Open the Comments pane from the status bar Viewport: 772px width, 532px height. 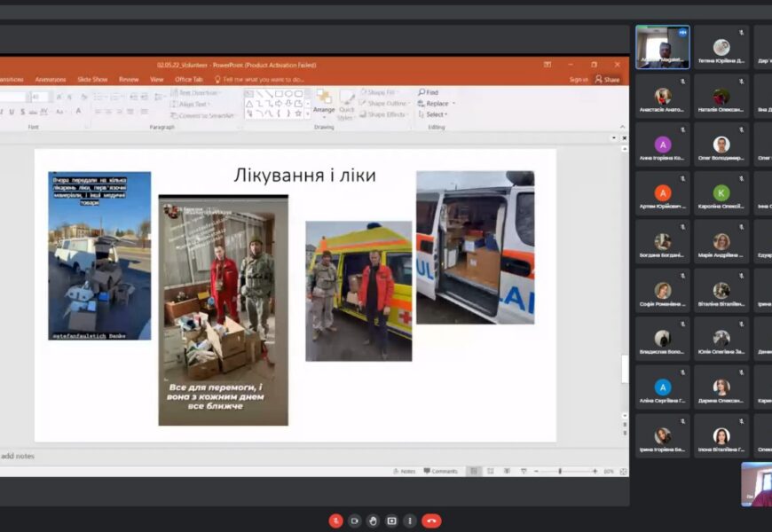point(440,471)
